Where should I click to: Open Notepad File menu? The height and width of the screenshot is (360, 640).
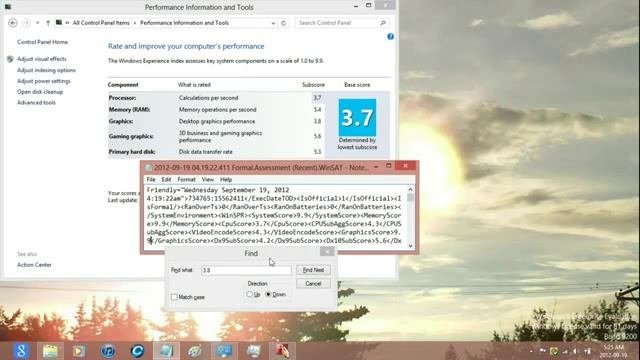(151, 180)
